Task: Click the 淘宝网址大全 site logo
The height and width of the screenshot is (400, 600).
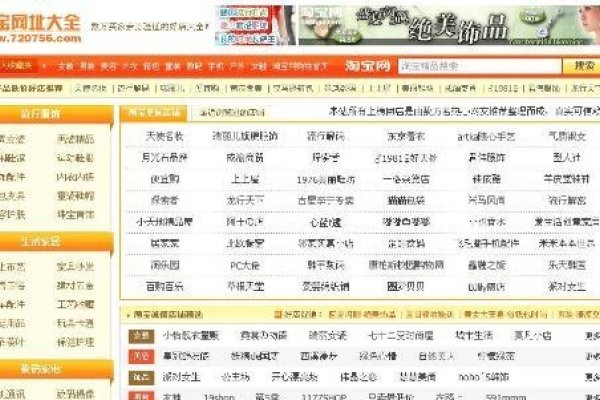Action: (x=40, y=28)
